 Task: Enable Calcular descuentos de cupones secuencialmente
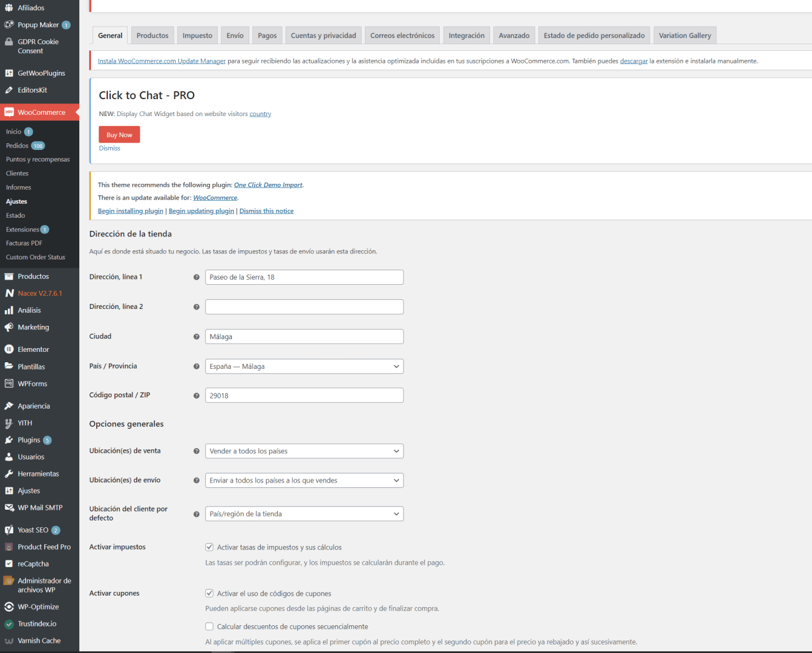(x=209, y=626)
